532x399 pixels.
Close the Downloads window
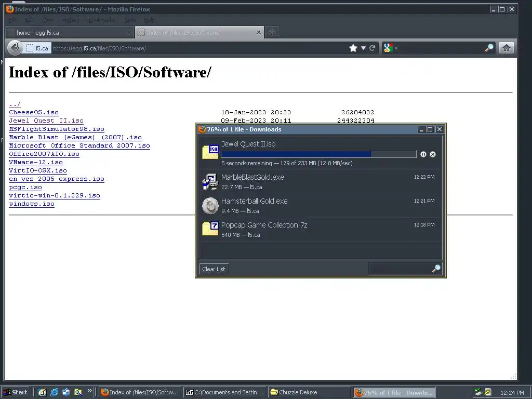pos(440,129)
